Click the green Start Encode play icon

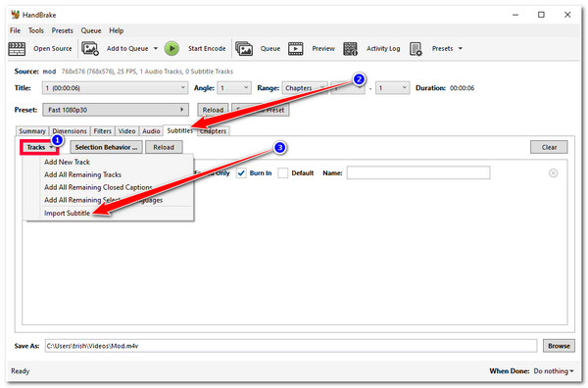(171, 49)
